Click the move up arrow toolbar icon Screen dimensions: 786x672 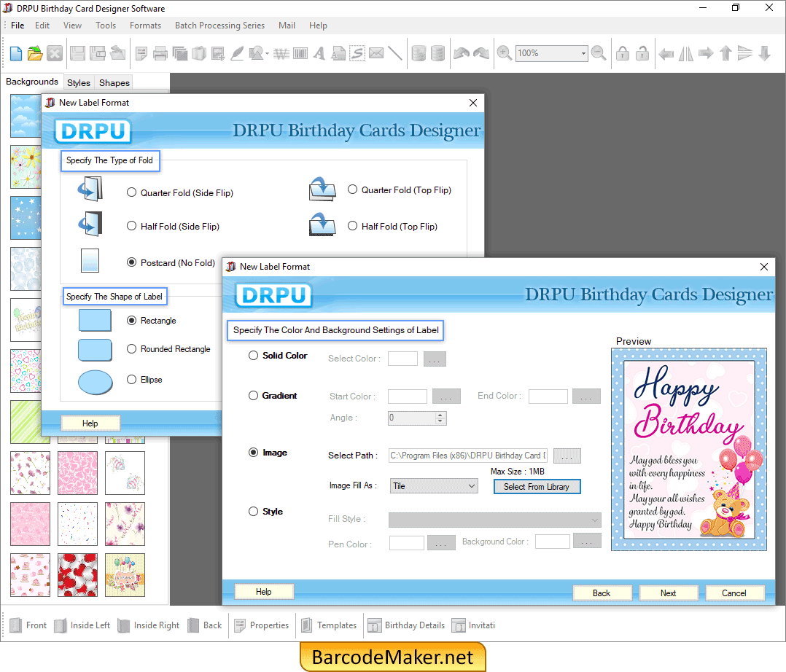[x=725, y=53]
